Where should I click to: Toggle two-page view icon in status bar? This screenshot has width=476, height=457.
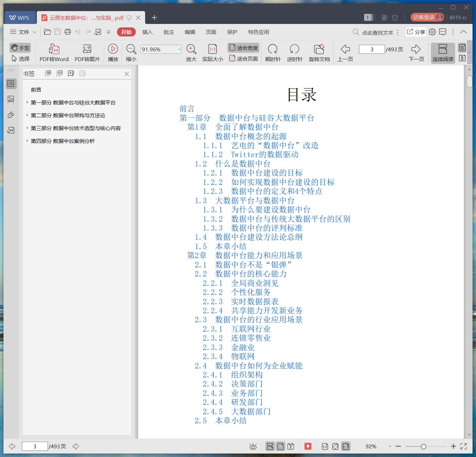point(291,446)
